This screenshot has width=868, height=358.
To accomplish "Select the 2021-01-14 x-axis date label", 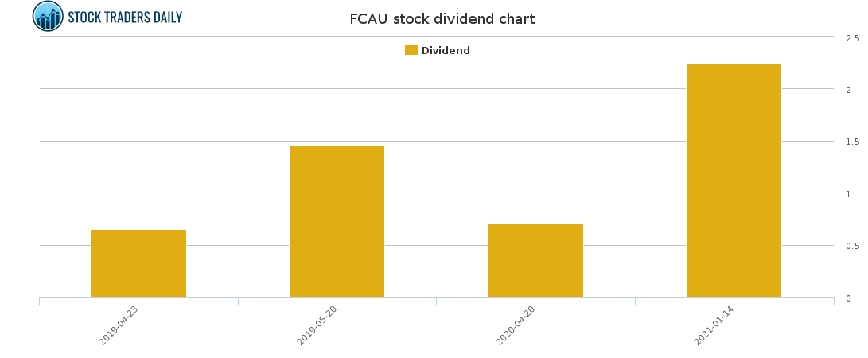I will [x=714, y=326].
